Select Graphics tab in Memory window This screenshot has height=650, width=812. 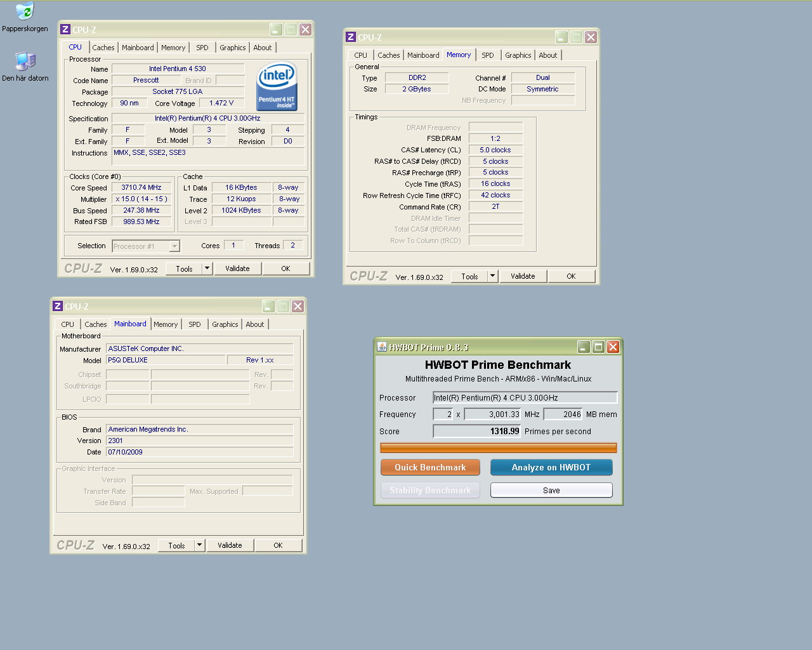pos(518,55)
